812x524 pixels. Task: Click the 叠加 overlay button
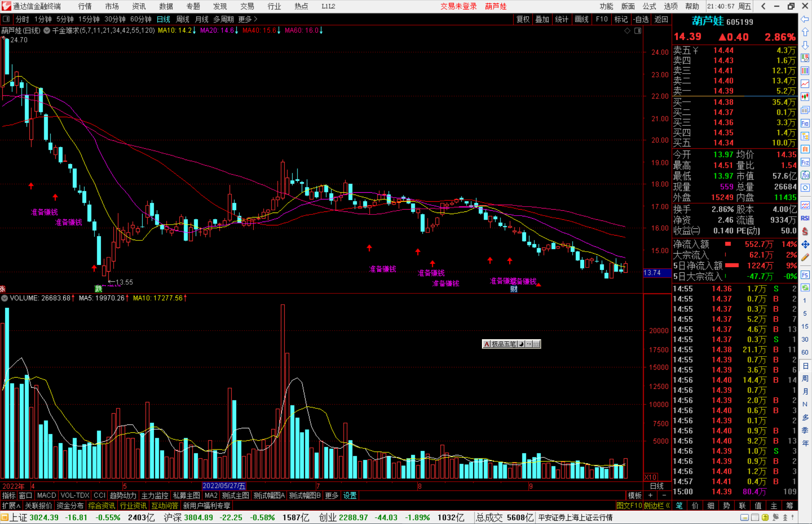tap(542, 19)
